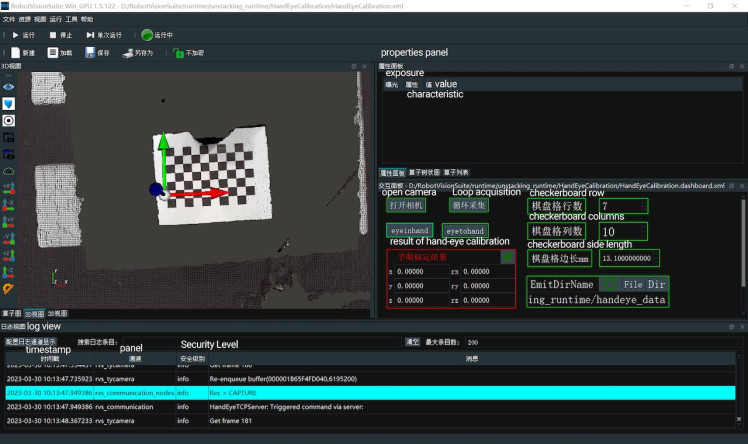This screenshot has width=748, height=444.
Task: Click the File Dir button
Action: (x=644, y=284)
